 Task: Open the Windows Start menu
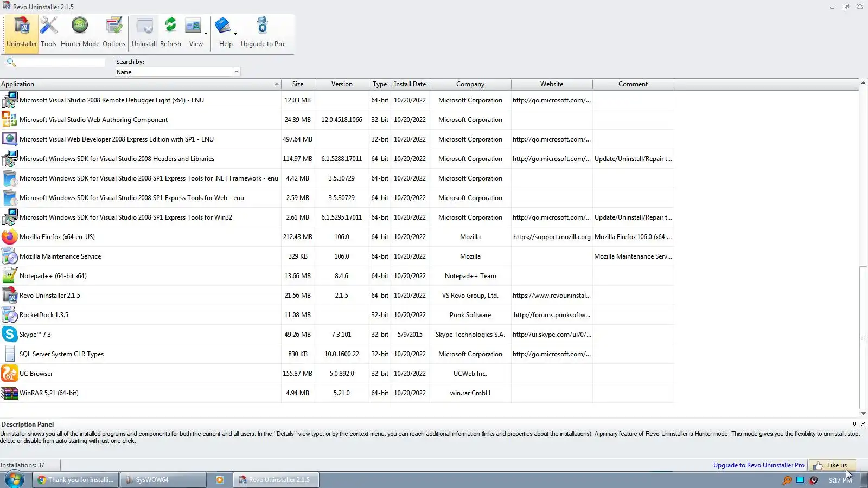(x=14, y=480)
